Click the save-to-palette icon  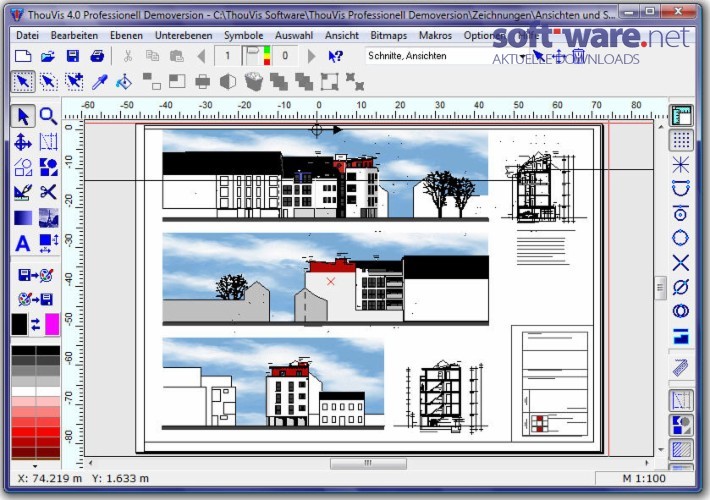click(35, 275)
